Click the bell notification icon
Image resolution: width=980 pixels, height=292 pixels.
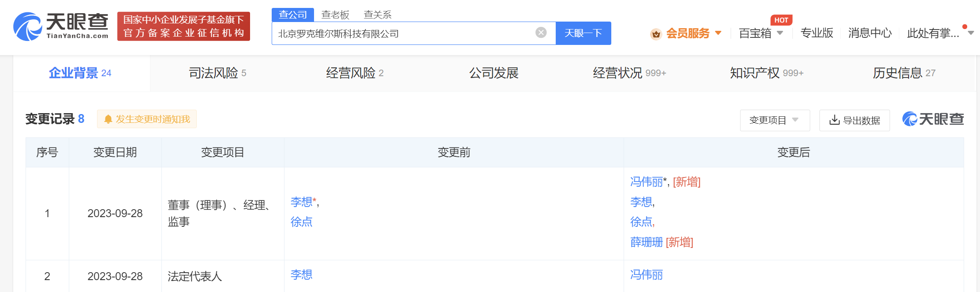[x=108, y=119]
